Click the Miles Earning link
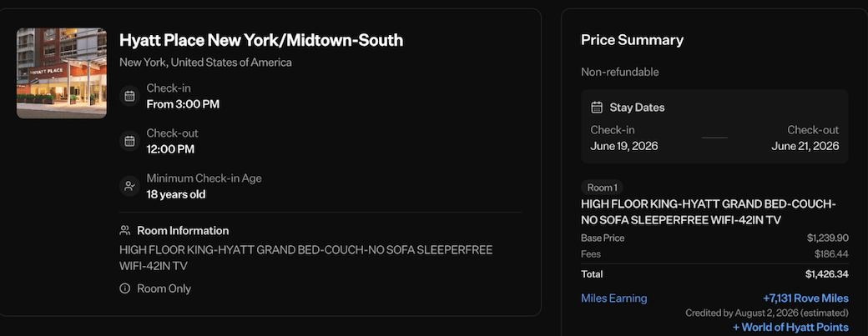 click(613, 298)
